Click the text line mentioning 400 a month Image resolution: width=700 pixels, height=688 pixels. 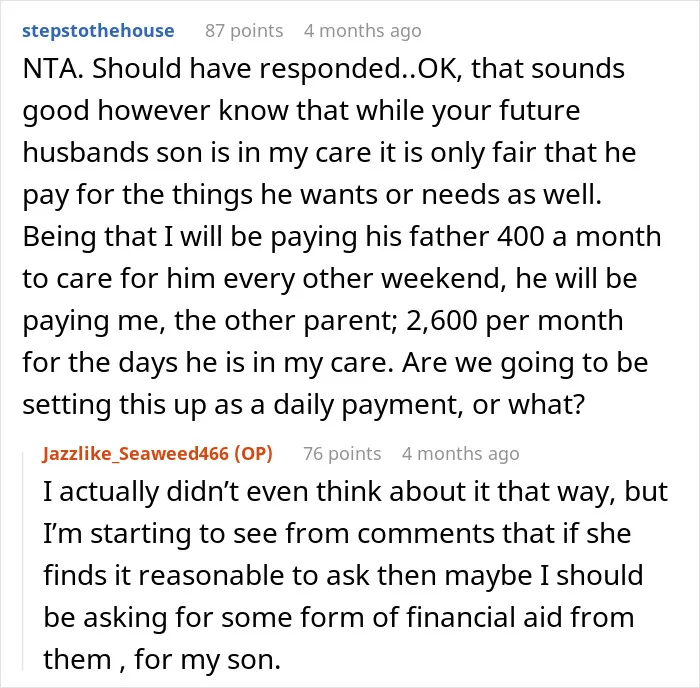click(x=342, y=237)
